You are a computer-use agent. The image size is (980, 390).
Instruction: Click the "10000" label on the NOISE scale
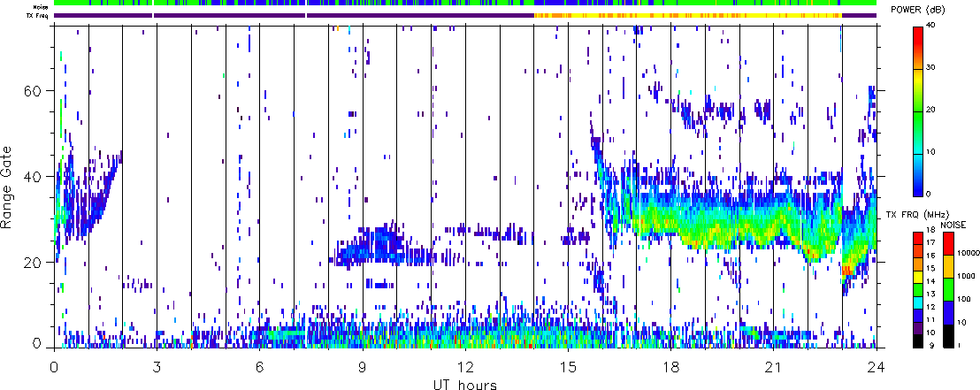tap(969, 253)
